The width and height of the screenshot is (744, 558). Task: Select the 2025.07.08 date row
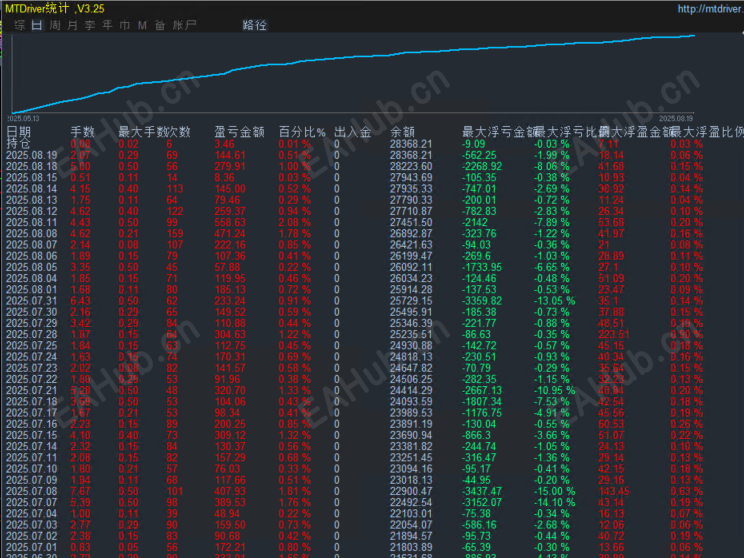pyautogui.click(x=31, y=491)
